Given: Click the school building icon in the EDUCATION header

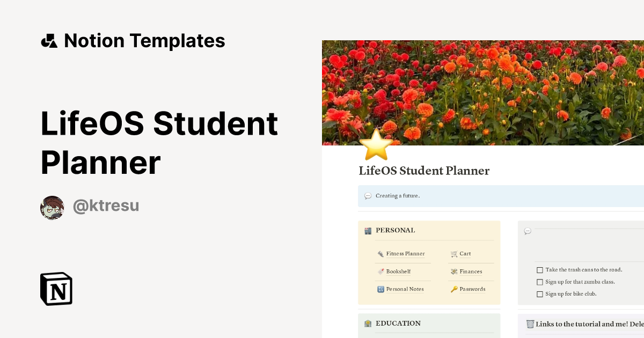Looking at the screenshot, I should (368, 324).
